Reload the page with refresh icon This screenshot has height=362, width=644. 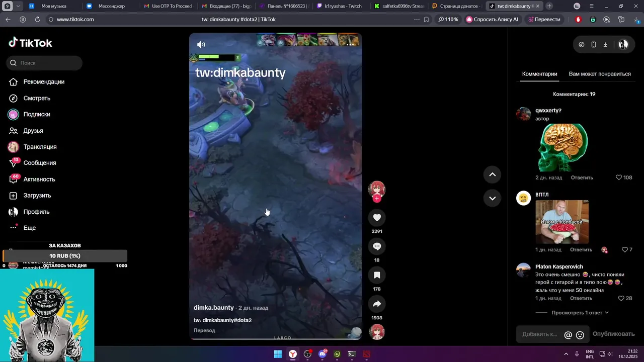[x=38, y=19]
